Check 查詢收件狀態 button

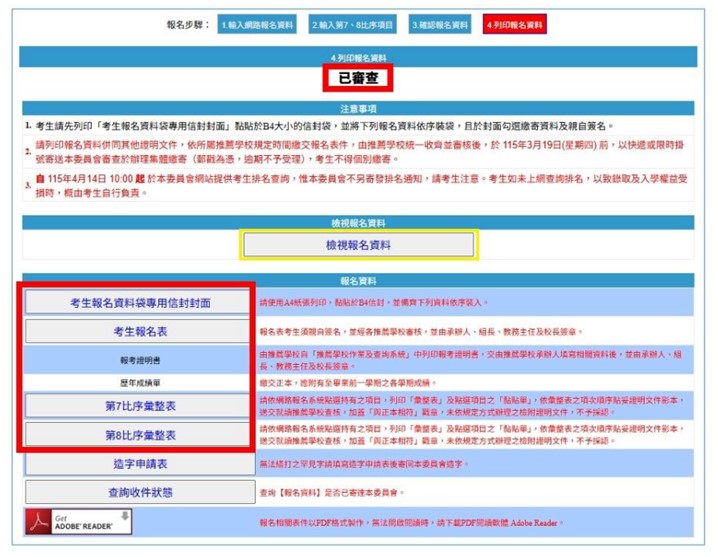point(140,492)
